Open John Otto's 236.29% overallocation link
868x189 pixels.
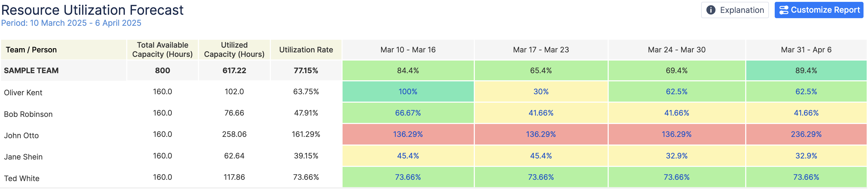806,134
